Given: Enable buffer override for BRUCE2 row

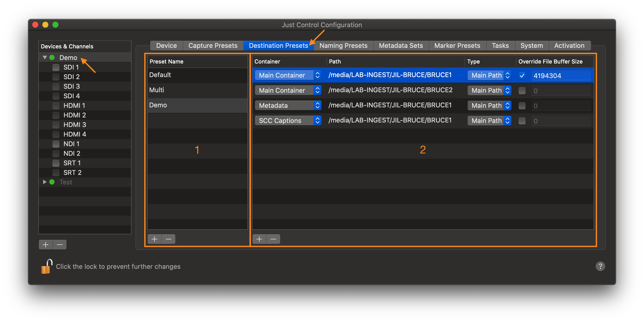Looking at the screenshot, I should tap(522, 90).
